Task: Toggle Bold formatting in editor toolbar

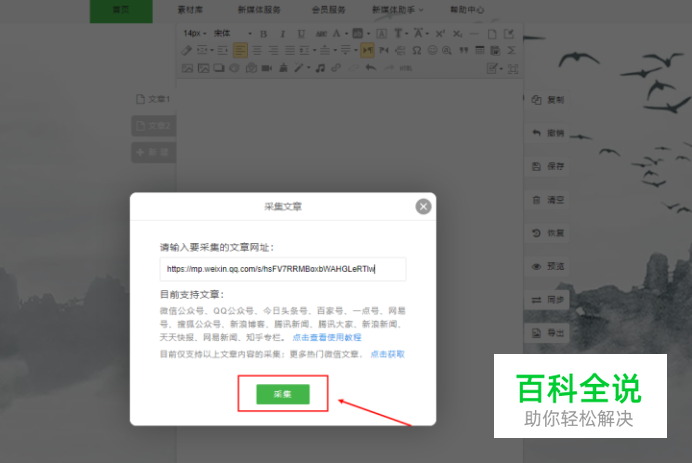Action: [264, 34]
